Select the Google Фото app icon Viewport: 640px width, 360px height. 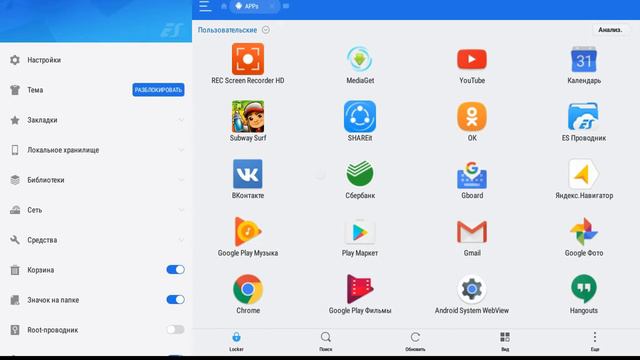(584, 232)
